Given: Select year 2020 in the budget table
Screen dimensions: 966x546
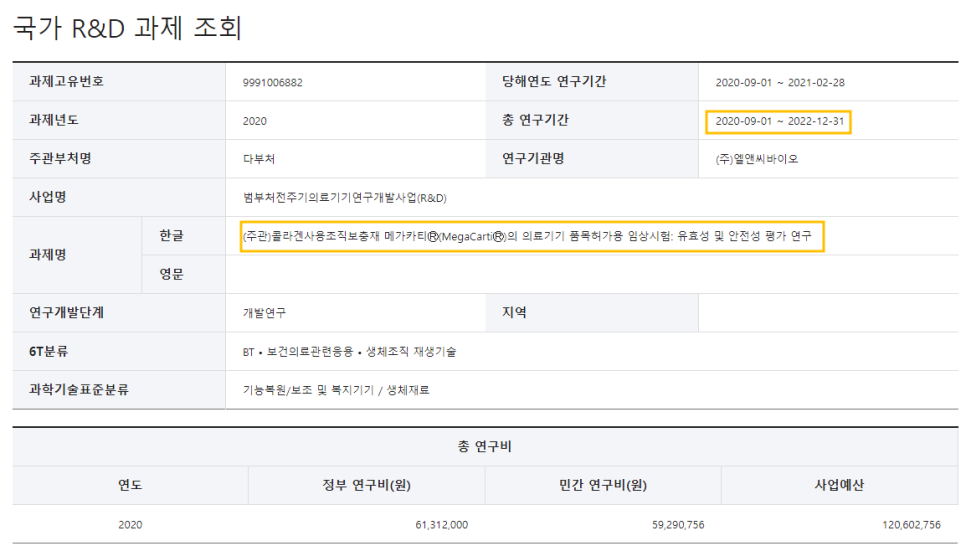Looking at the screenshot, I should tap(130, 524).
